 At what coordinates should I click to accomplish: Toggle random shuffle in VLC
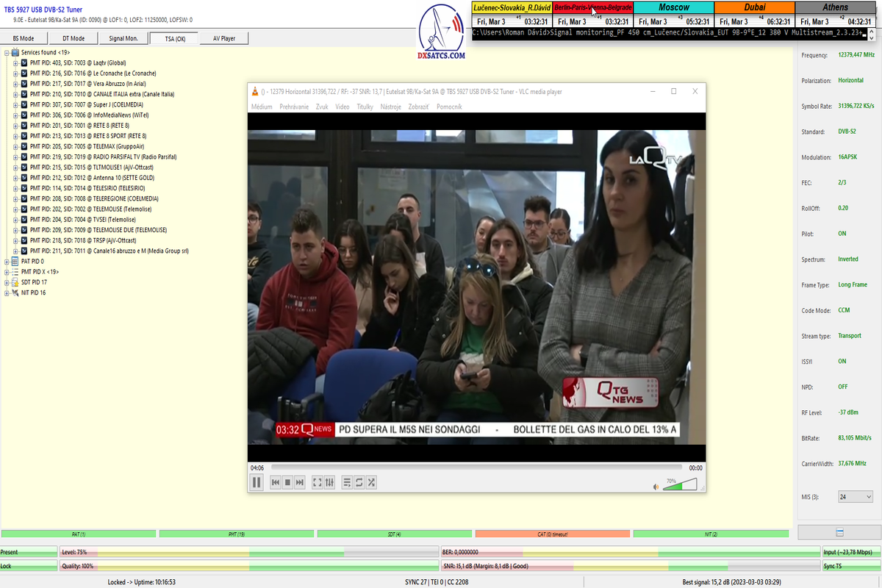[x=372, y=482]
